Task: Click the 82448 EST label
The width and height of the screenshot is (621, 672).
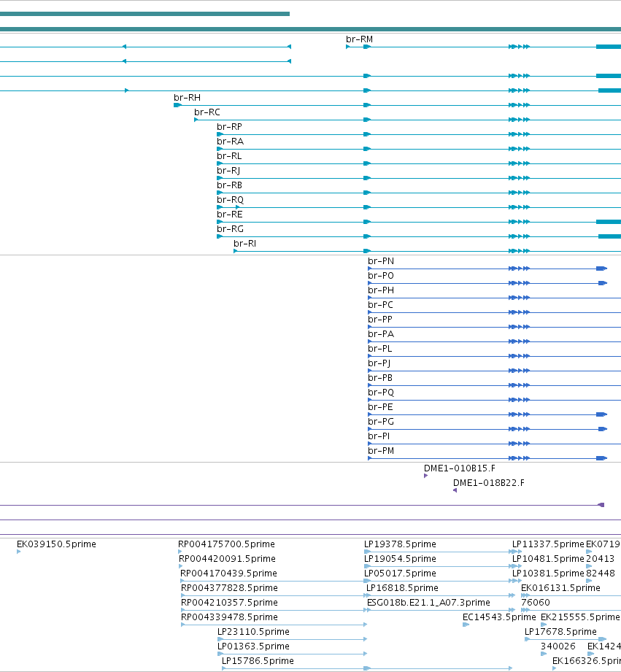Action: (x=600, y=573)
